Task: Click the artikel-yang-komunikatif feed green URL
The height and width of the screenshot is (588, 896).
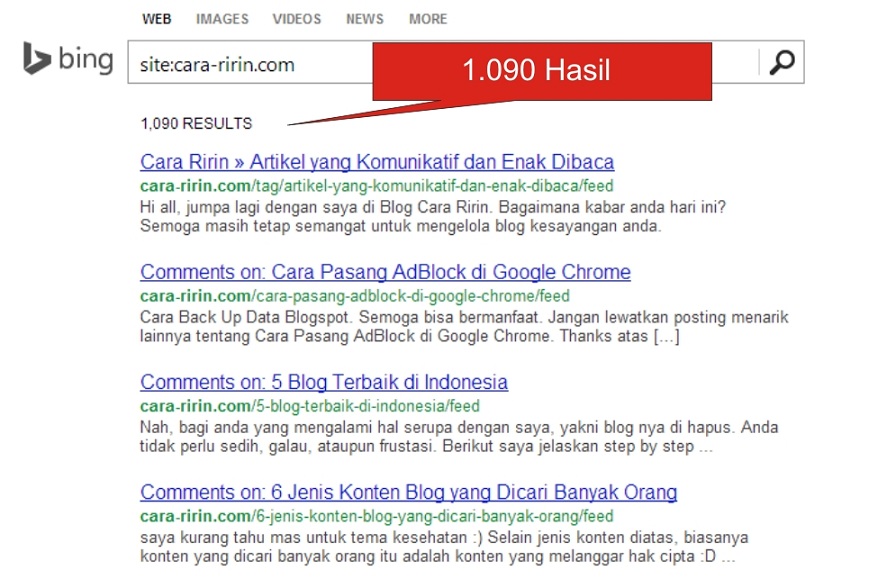Action: pos(377,186)
